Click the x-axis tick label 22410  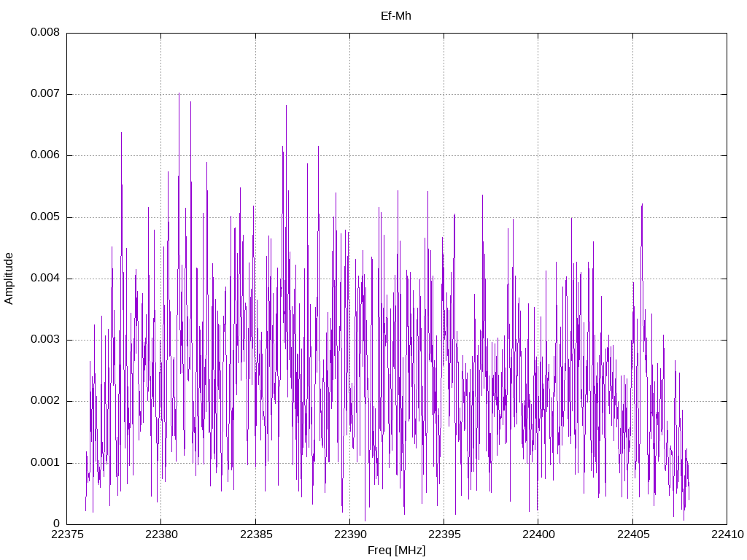coord(727,534)
